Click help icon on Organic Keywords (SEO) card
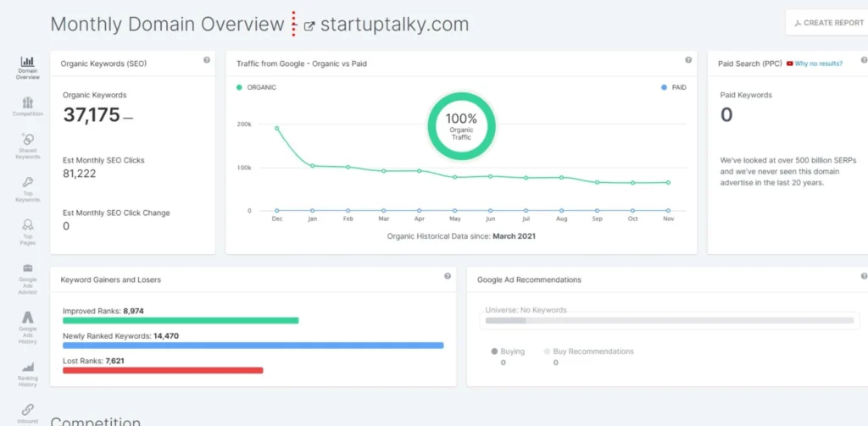Screen dimensions: 868x426 [x=207, y=60]
